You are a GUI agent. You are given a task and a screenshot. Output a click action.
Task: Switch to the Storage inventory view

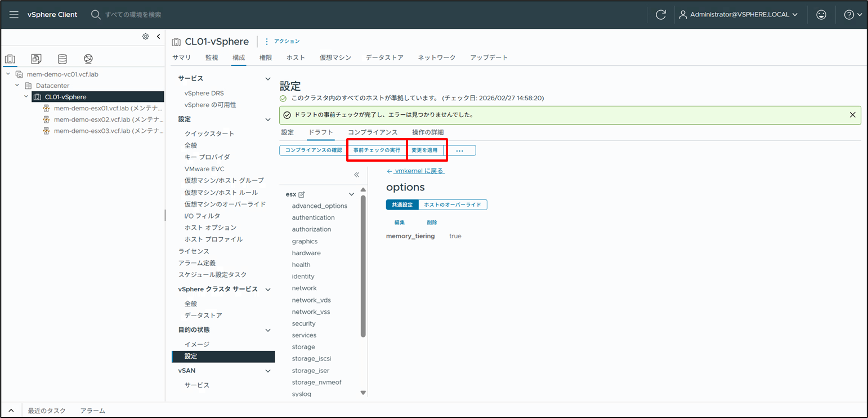(62, 58)
